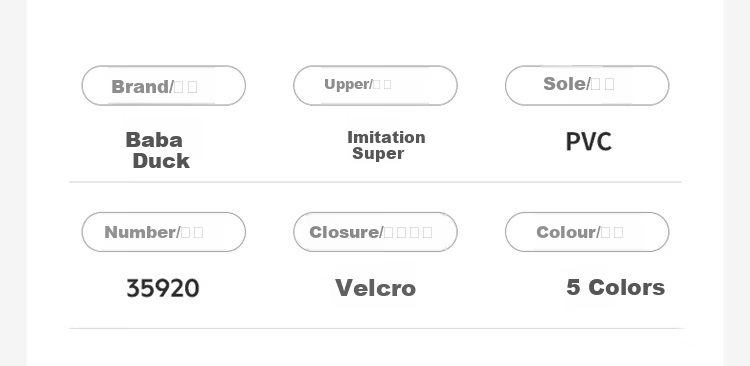Click the Brand label pill

[x=164, y=86]
